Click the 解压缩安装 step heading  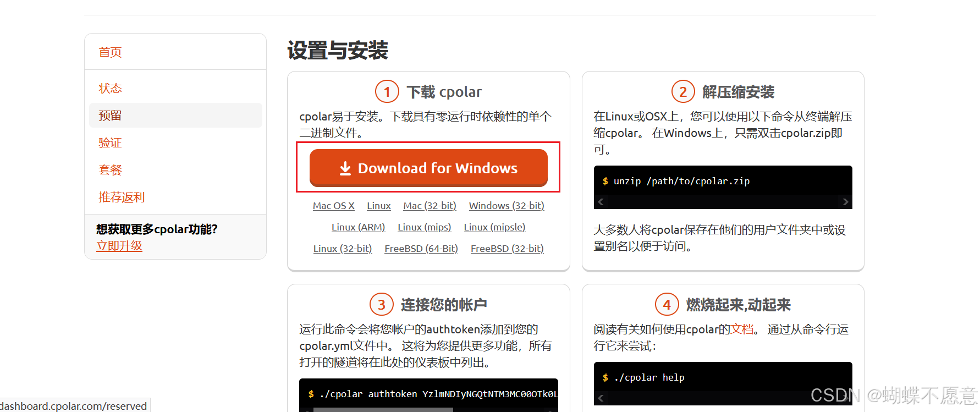738,92
